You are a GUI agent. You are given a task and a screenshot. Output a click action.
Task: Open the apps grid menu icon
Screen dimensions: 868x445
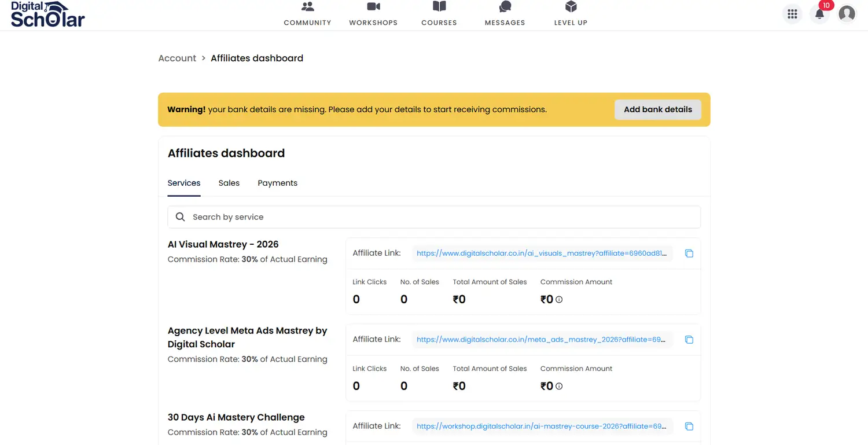pos(792,14)
